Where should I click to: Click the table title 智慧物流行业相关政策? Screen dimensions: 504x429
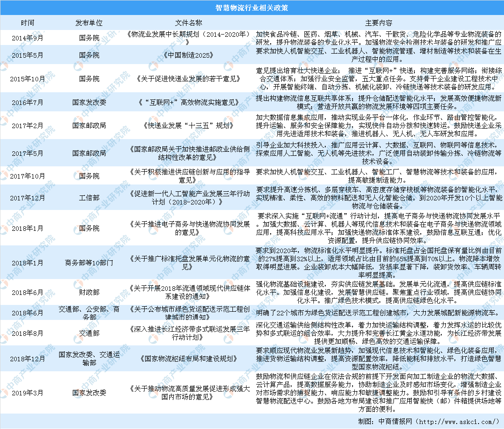coord(252,8)
